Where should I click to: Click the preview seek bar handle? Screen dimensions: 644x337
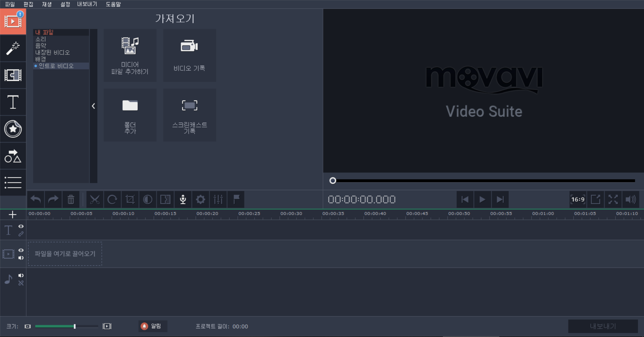tap(333, 181)
